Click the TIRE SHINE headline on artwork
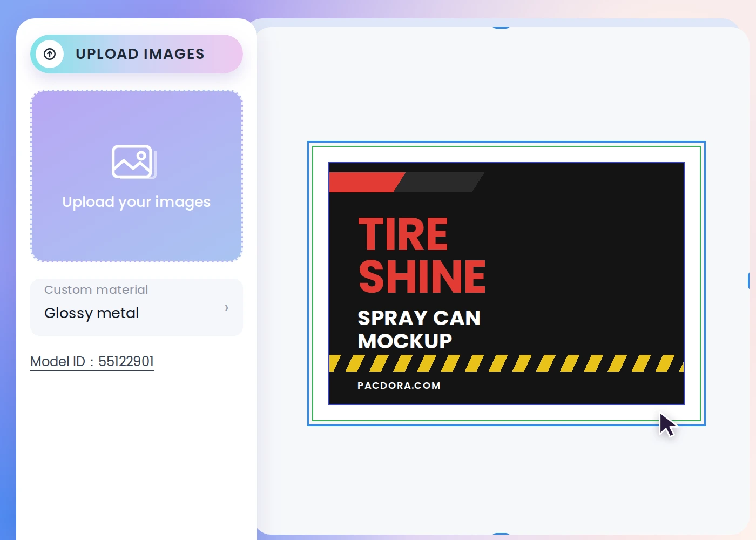Image resolution: width=756 pixels, height=540 pixels. point(422,255)
